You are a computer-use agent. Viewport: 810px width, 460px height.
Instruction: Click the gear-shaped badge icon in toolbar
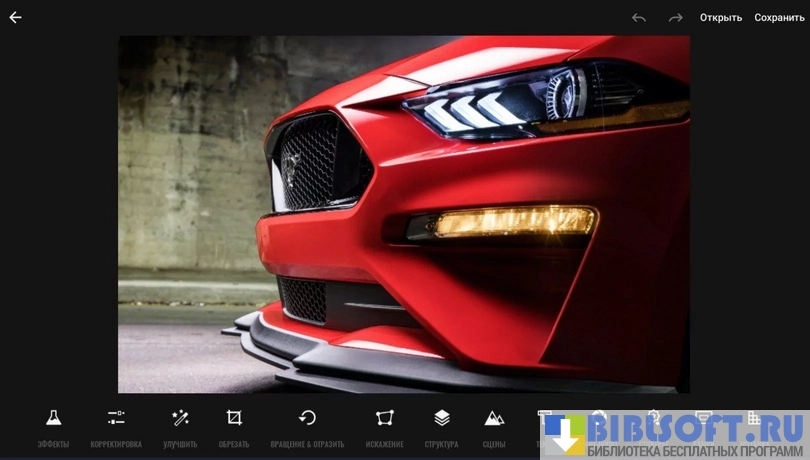tap(651, 417)
